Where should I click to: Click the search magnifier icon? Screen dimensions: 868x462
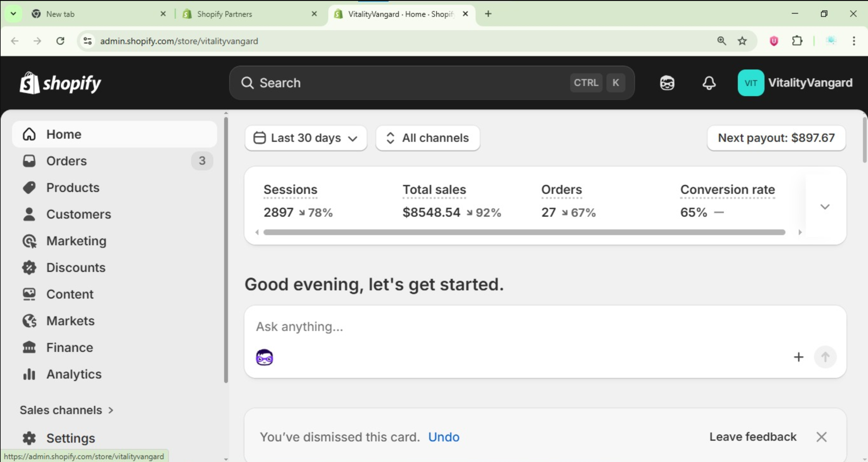[x=247, y=83]
